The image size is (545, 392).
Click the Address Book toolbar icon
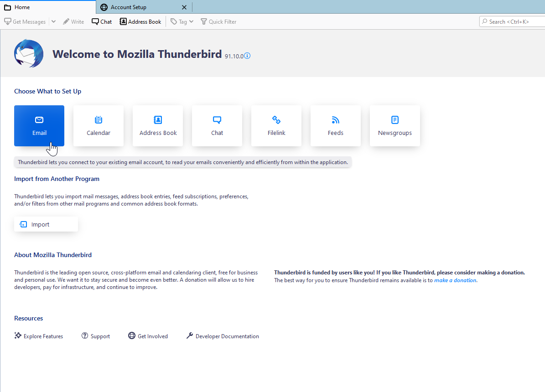[x=140, y=21]
